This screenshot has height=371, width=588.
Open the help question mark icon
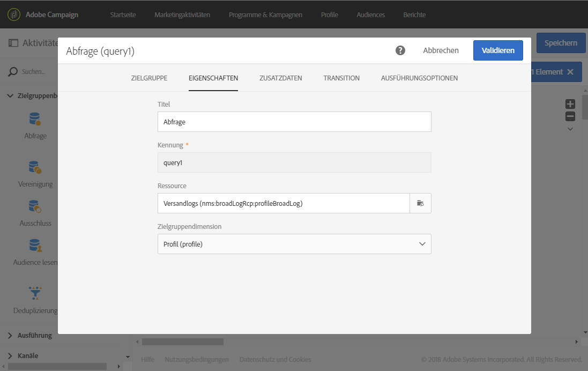point(400,50)
